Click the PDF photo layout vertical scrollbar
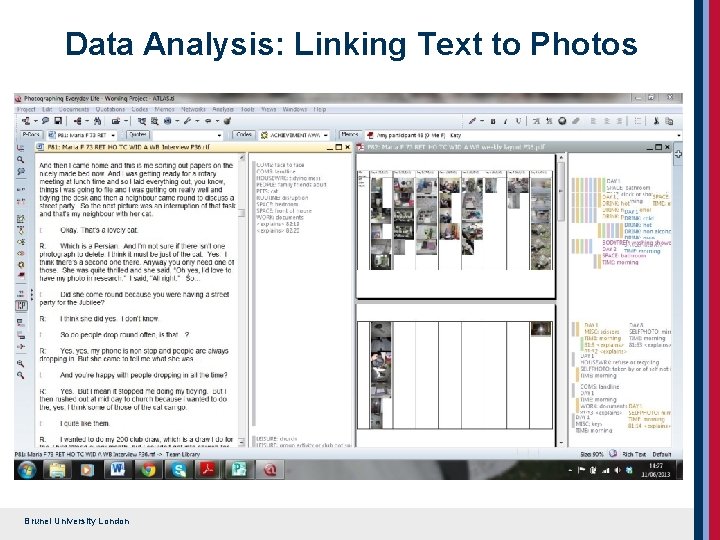This screenshot has width=720, height=540. click(x=561, y=300)
